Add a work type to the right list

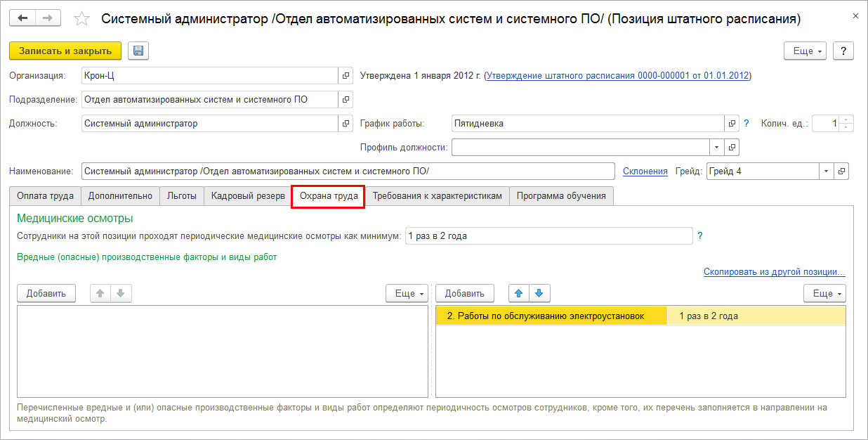tap(464, 294)
